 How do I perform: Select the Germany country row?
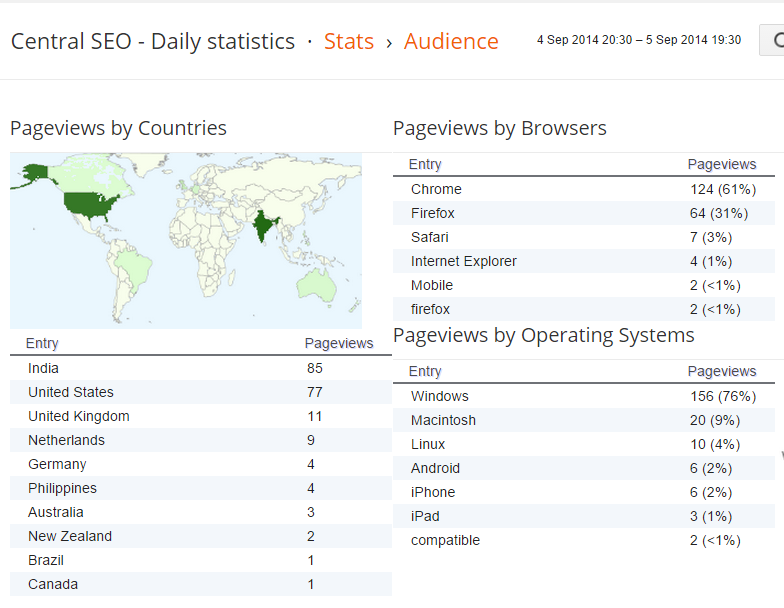(x=201, y=464)
